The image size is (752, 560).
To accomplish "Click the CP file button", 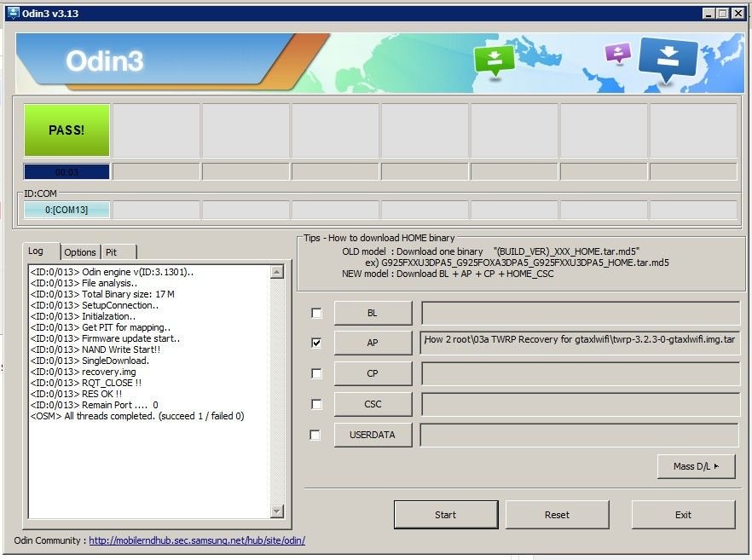I will [373, 373].
